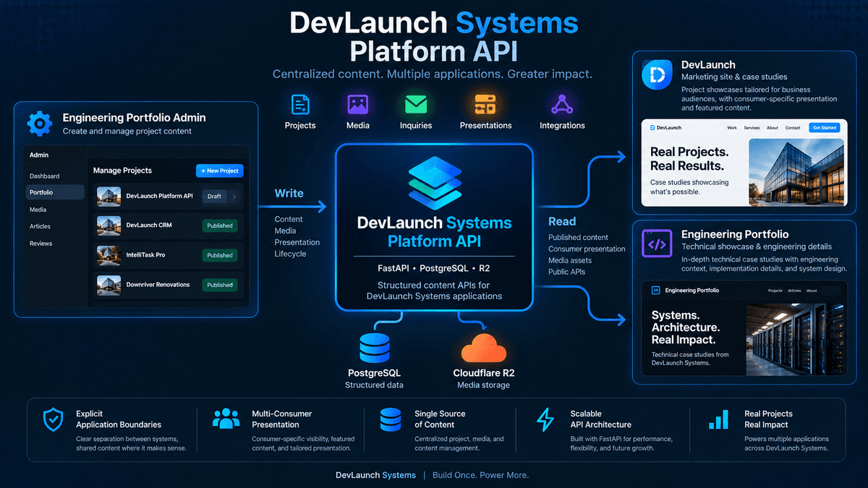The image size is (868, 488).
Task: Click the DevLaunch D logo icon
Action: [x=658, y=75]
